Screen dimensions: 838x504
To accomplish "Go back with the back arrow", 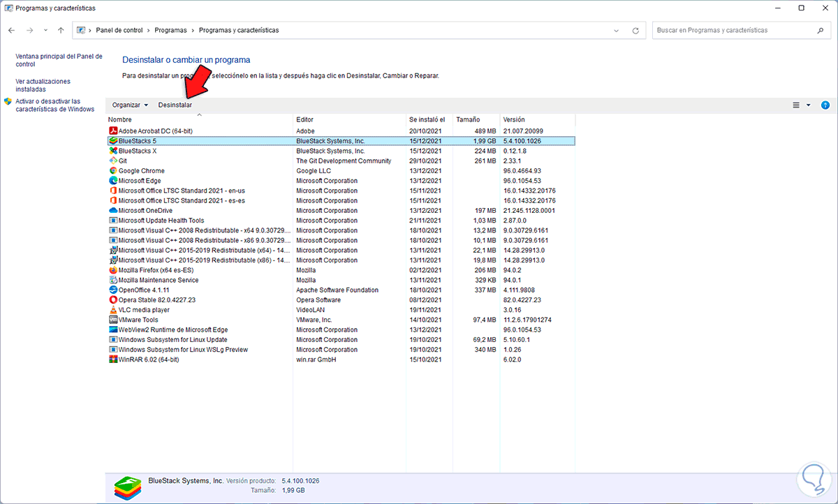I will 12,31.
